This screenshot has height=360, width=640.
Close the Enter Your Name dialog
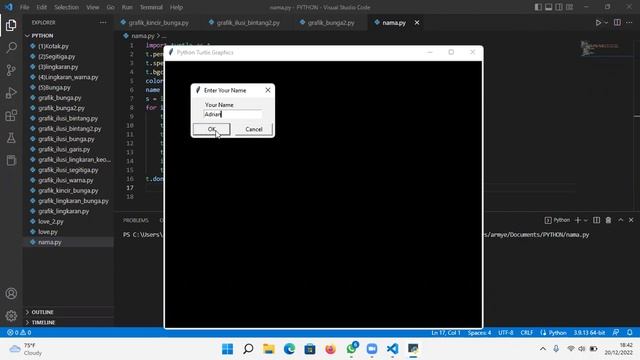(268, 90)
